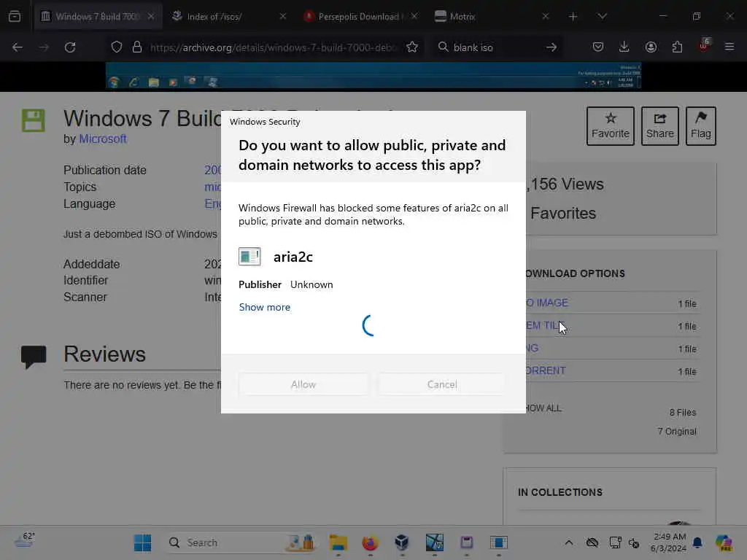Switch to Windows 7 Build 7000 tab
Screen dimensions: 747x560
pos(98,16)
